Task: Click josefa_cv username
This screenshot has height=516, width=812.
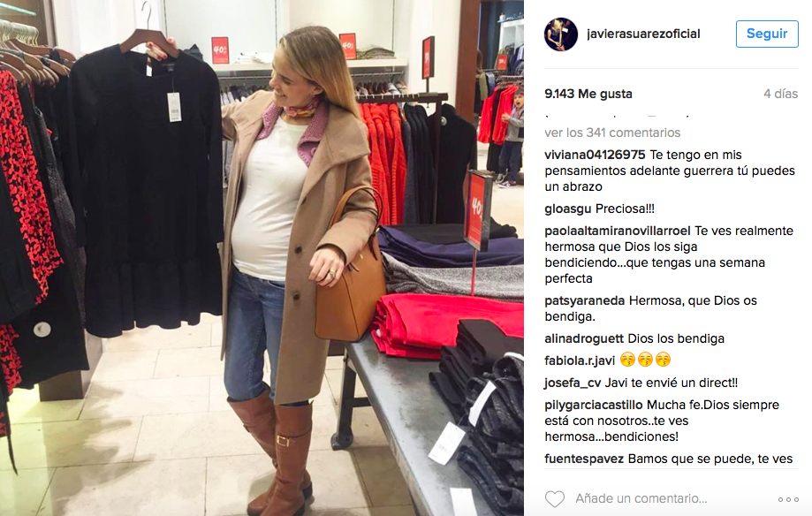Action: click(x=573, y=383)
